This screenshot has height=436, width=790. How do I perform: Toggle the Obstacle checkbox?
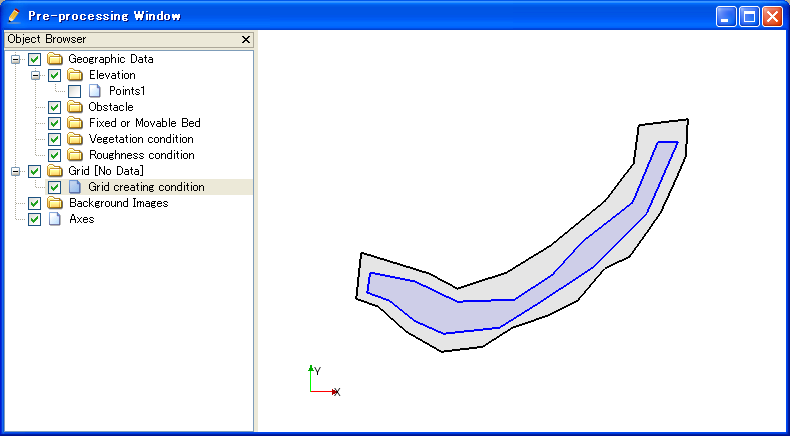coord(54,107)
